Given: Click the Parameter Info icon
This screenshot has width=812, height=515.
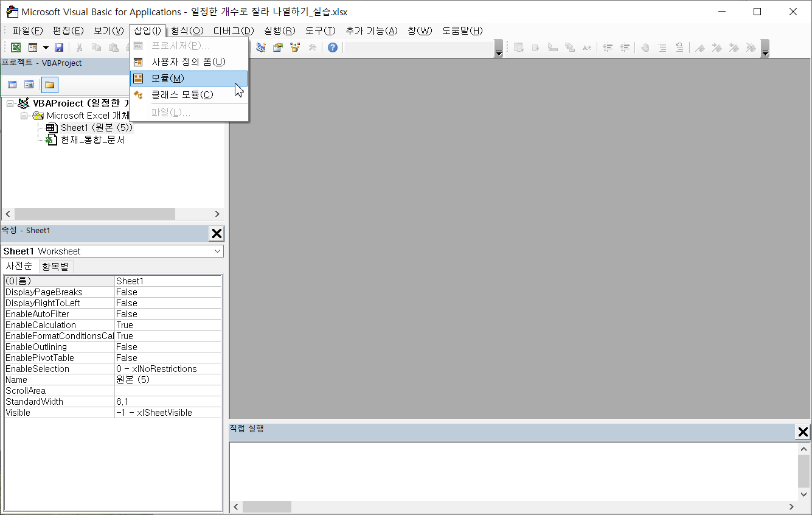Looking at the screenshot, I should pos(570,47).
